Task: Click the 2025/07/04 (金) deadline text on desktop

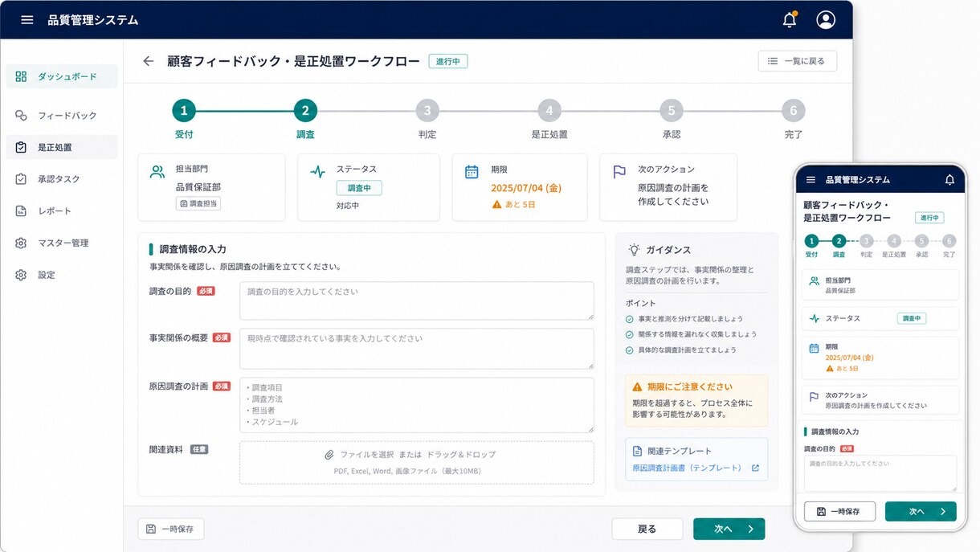Action: click(x=526, y=188)
